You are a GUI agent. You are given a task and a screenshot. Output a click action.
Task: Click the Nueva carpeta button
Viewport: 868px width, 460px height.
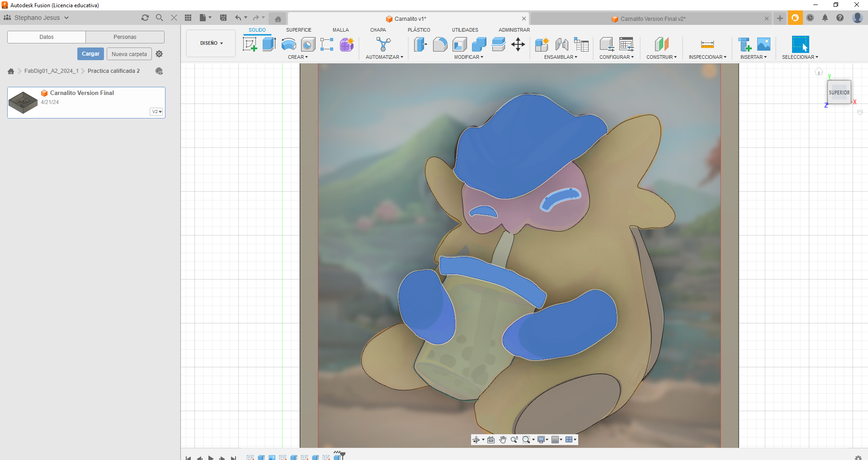tap(129, 54)
